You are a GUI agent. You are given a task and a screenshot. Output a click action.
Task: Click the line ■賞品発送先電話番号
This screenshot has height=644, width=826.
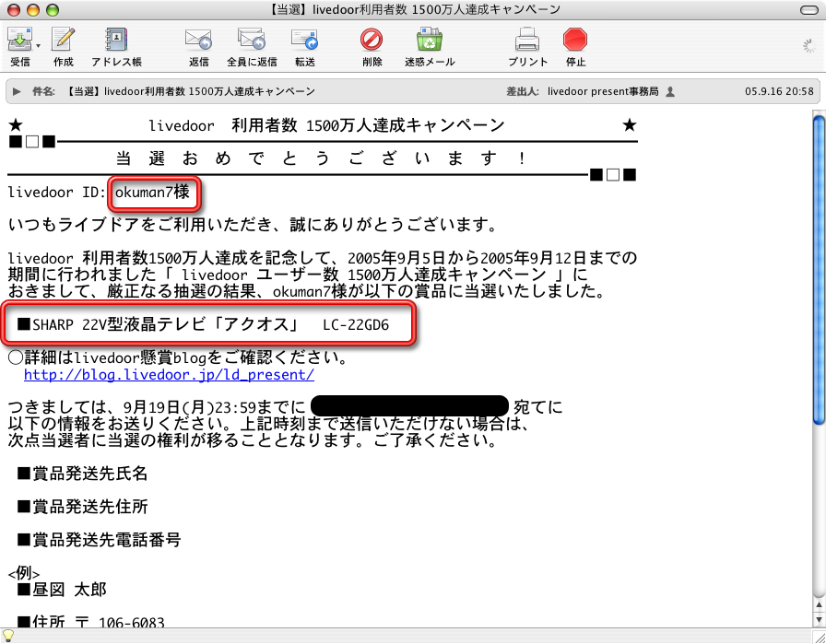[99, 540]
